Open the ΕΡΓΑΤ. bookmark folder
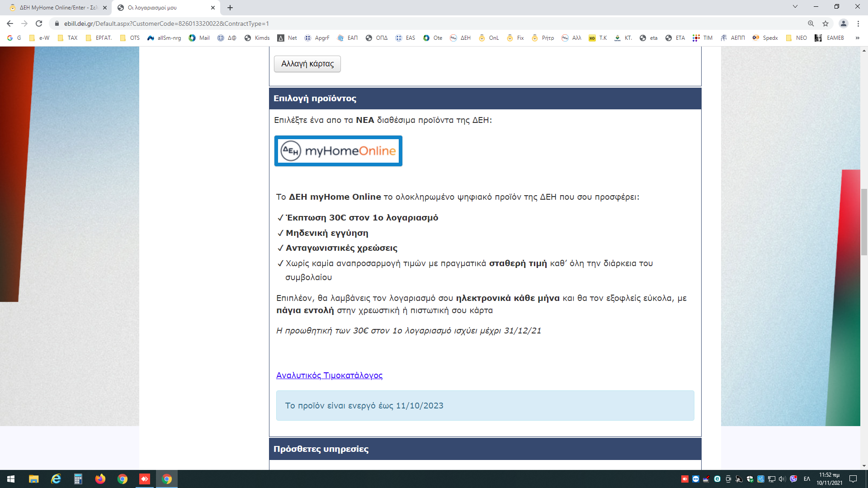The height and width of the screenshot is (488, 868). tap(99, 38)
